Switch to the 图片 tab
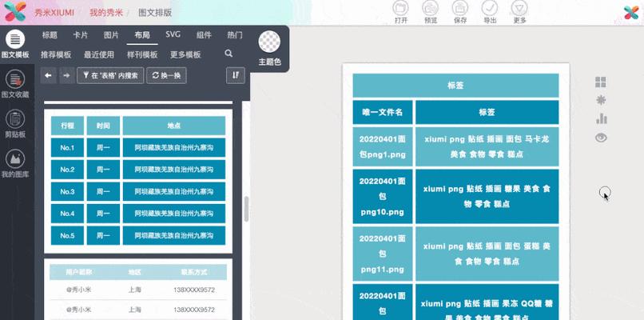Image resolution: width=644 pixels, height=320 pixels. (x=111, y=35)
